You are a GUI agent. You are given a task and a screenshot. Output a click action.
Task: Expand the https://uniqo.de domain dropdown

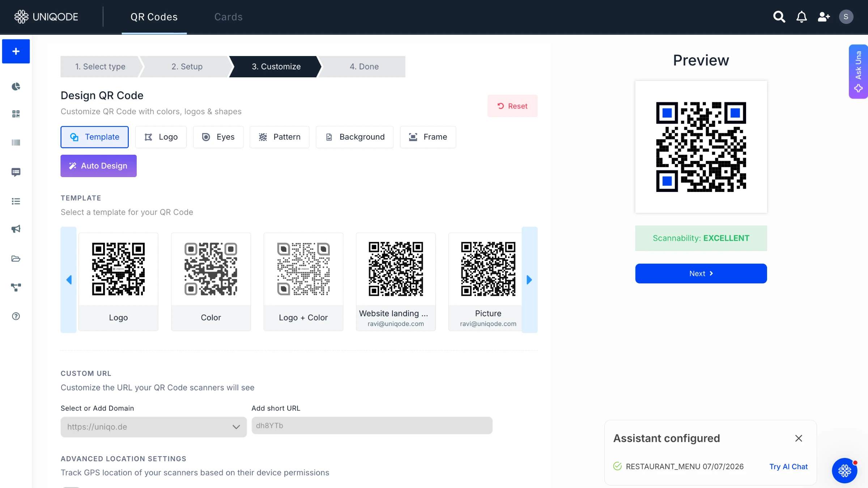coord(154,427)
